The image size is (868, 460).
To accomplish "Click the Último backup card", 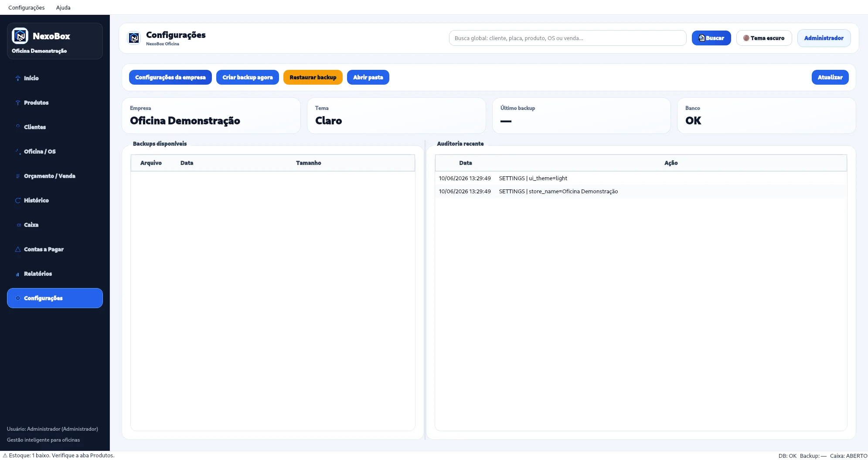I will (x=581, y=116).
